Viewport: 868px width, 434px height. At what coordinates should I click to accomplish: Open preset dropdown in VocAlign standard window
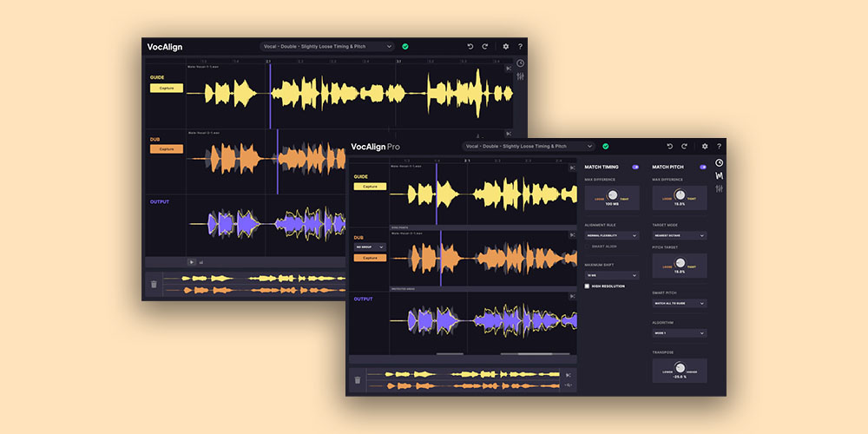click(326, 47)
